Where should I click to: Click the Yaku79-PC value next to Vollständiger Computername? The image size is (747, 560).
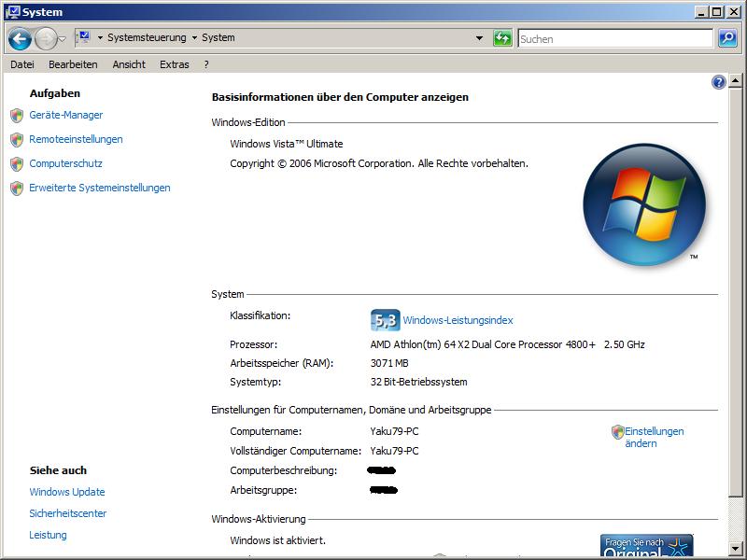394,451
